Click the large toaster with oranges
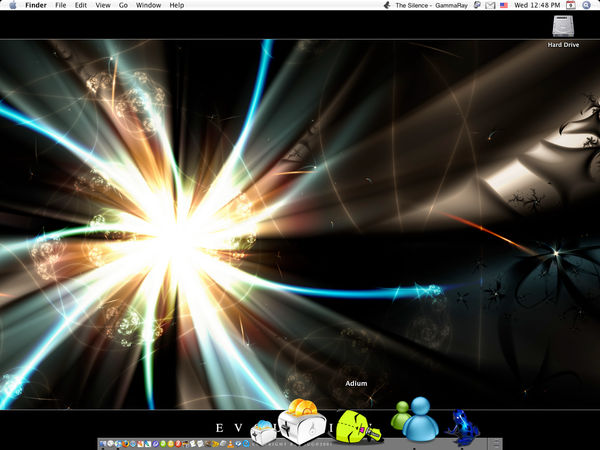This screenshot has height=450, width=600. 302,422
